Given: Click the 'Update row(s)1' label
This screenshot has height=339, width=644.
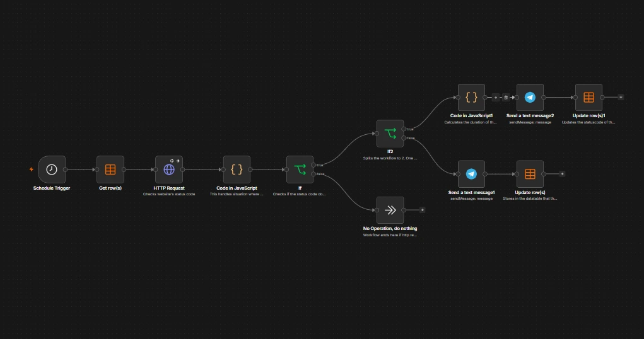Looking at the screenshot, I should point(588,116).
